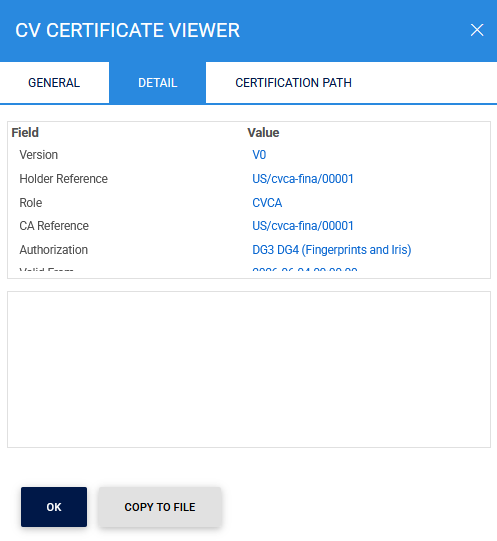The width and height of the screenshot is (497, 541).
Task: Click the Holder Reference value US/cvca-fina/00001
Action: coord(303,179)
